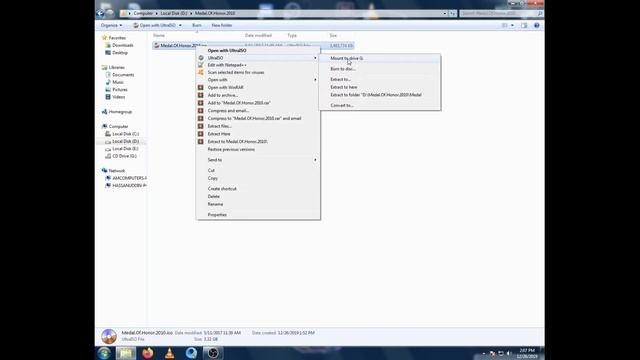
Task: Click the UltraISO submenu entry
Action: pyautogui.click(x=258, y=58)
